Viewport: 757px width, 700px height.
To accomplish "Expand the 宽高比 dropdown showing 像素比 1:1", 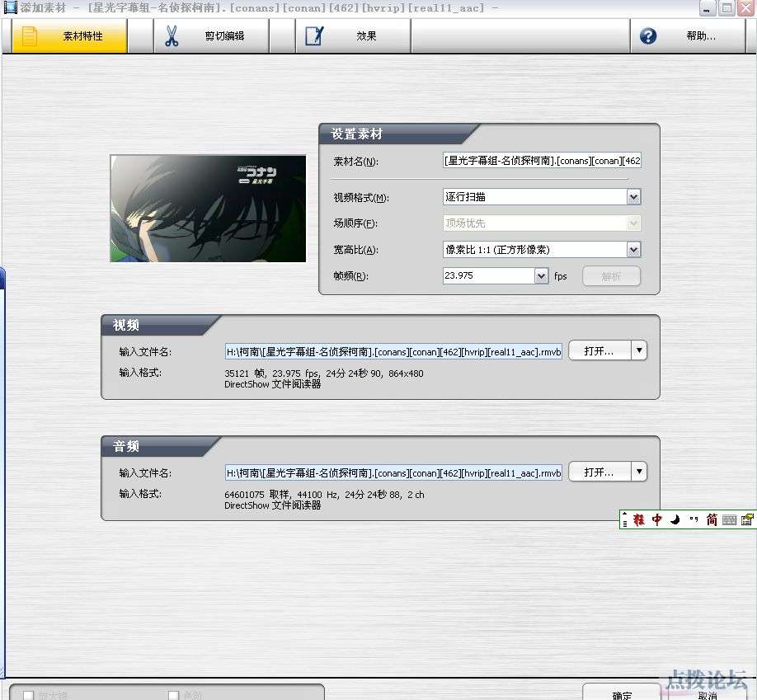I will (x=633, y=250).
